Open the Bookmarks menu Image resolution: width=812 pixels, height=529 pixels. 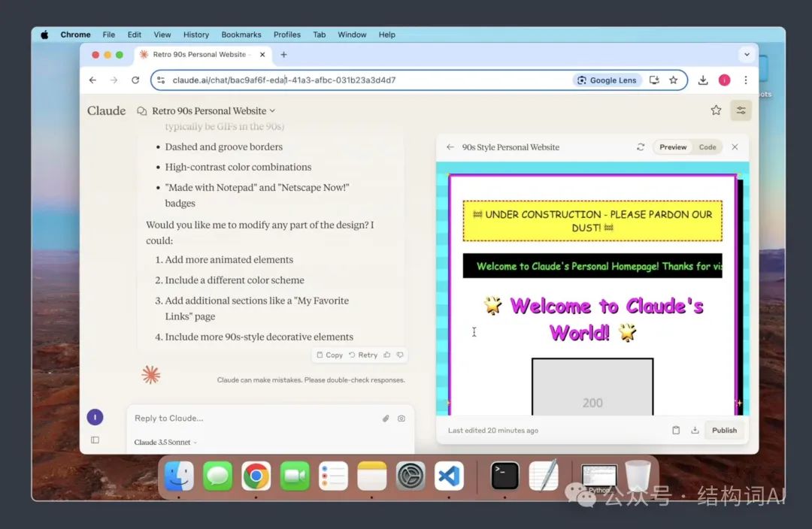pos(241,35)
